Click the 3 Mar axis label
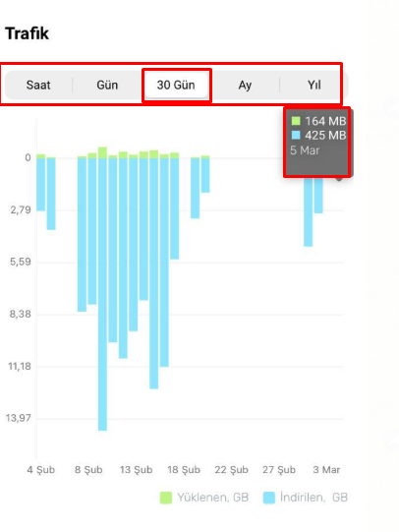 point(326,470)
